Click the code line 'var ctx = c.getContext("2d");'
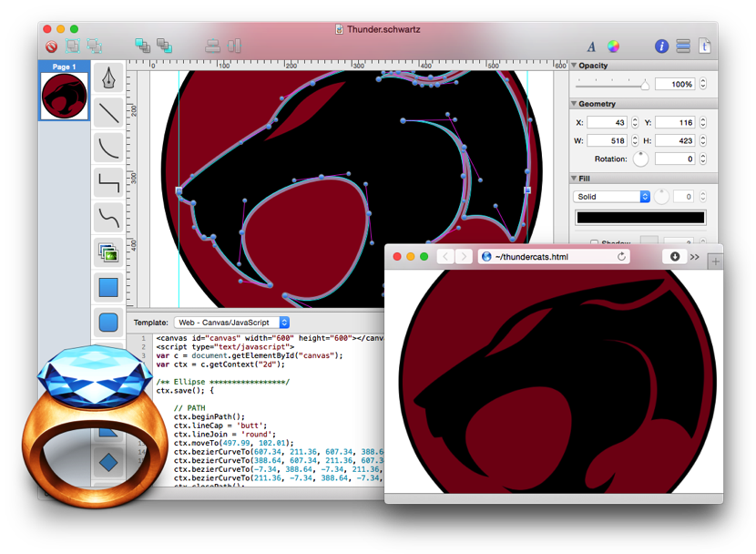The height and width of the screenshot is (554, 756). coord(220,364)
